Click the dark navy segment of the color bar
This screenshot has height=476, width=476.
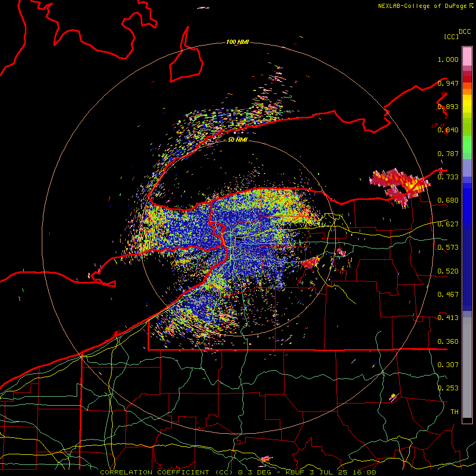(467, 270)
